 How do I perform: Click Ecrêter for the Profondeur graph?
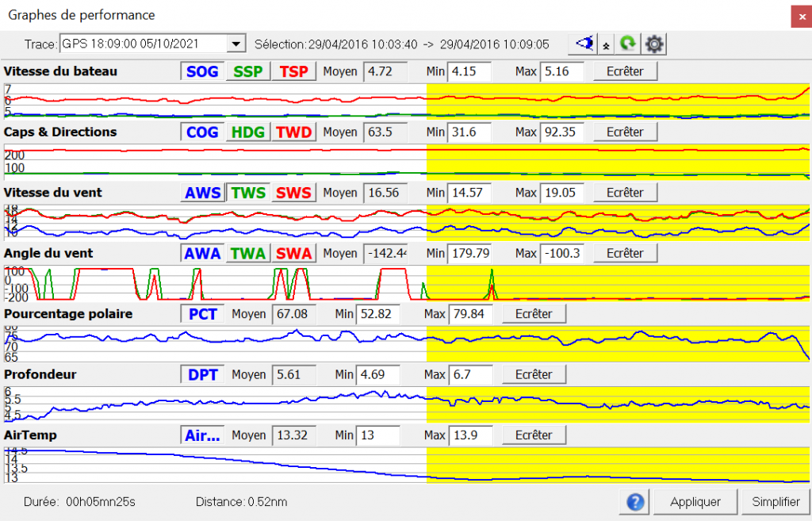[534, 374]
